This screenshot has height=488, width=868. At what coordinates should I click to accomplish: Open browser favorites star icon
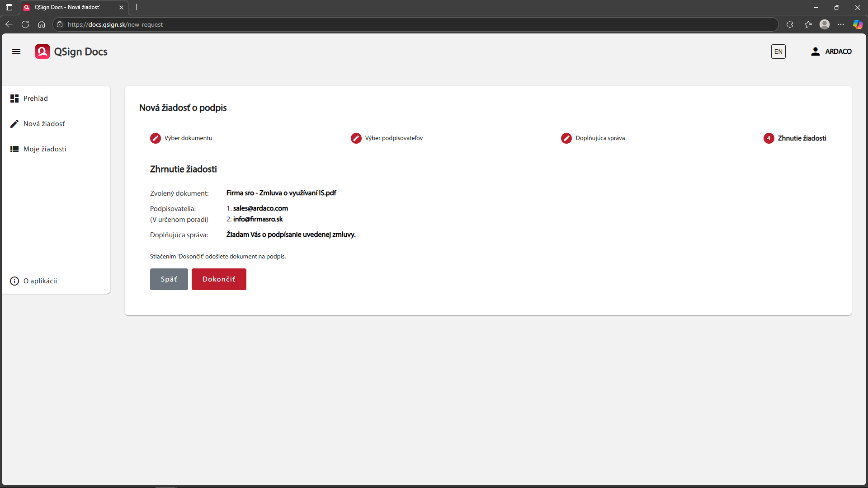point(808,24)
